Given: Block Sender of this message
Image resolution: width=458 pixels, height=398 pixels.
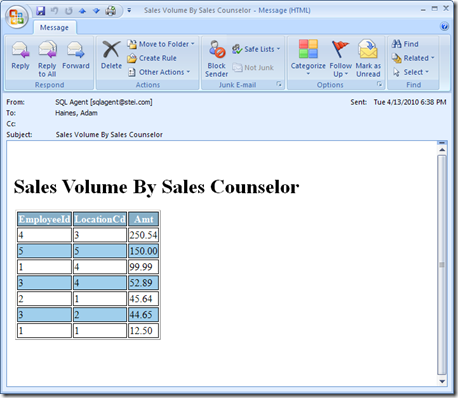Looking at the screenshot, I should [x=217, y=59].
